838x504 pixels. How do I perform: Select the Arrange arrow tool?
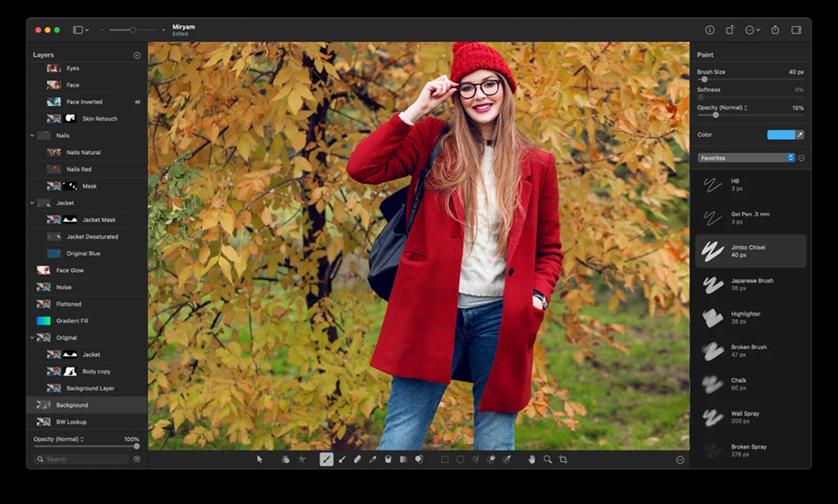coord(260,459)
